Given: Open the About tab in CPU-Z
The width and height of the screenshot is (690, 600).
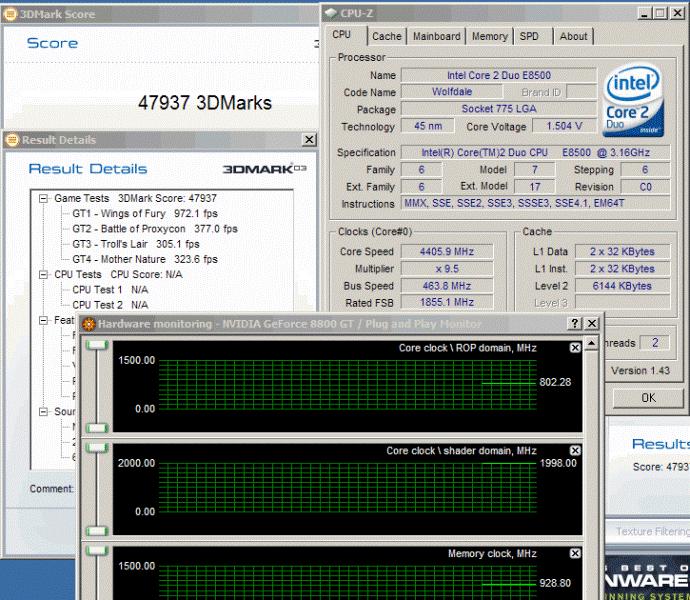Looking at the screenshot, I should coord(573,36).
